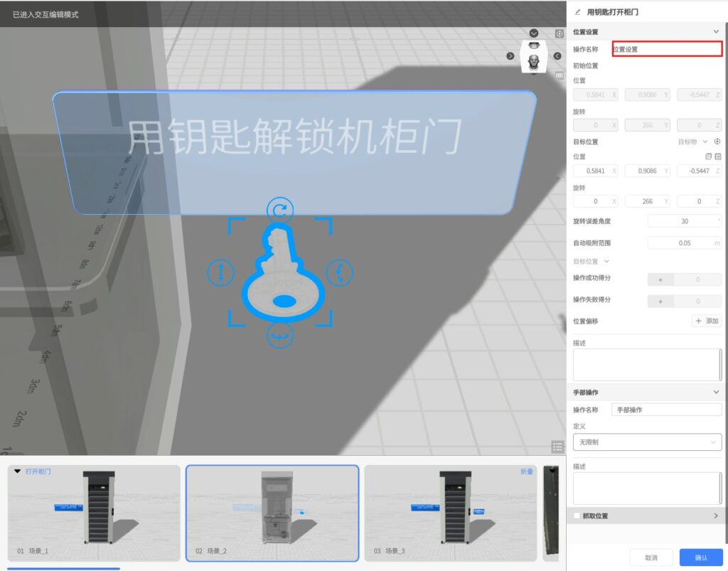Click the horizontal move handle below the key
728x571 pixels.
tap(280, 336)
